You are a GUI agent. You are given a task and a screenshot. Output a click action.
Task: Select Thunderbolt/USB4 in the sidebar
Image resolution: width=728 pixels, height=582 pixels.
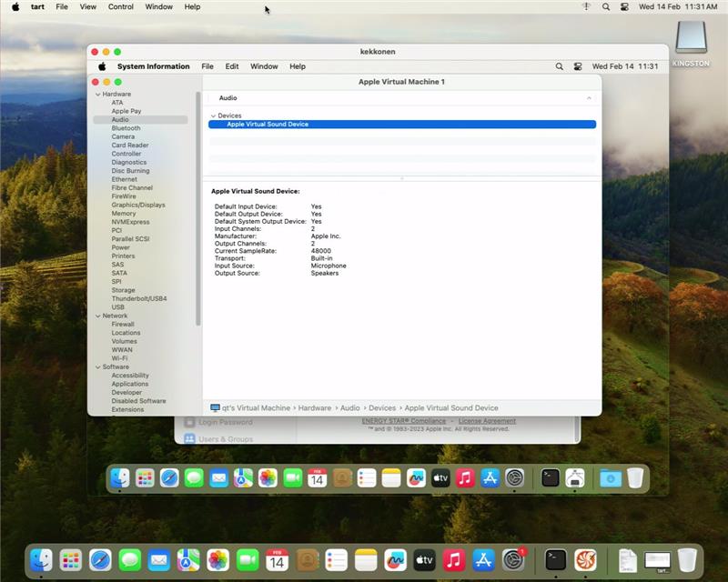[x=139, y=298]
